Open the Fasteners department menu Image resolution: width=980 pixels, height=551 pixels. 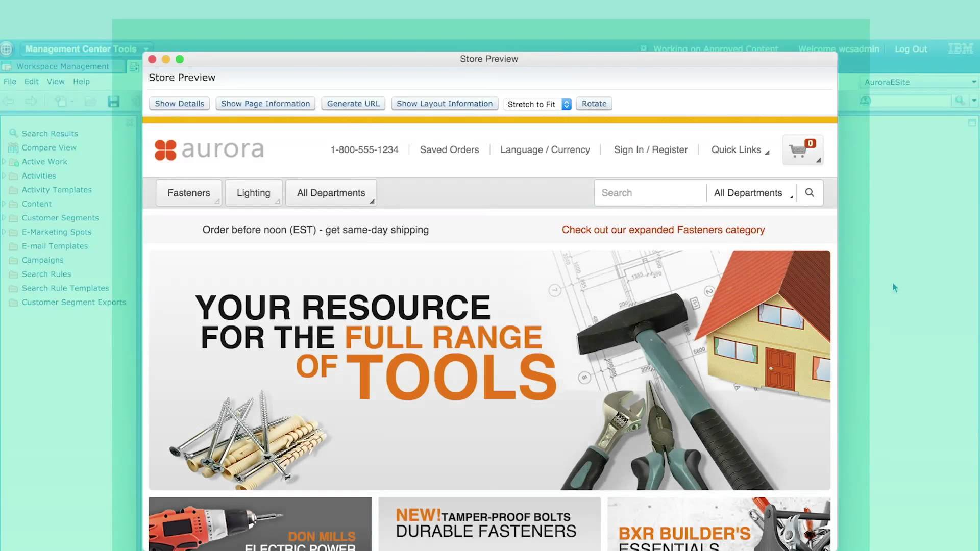189,193
